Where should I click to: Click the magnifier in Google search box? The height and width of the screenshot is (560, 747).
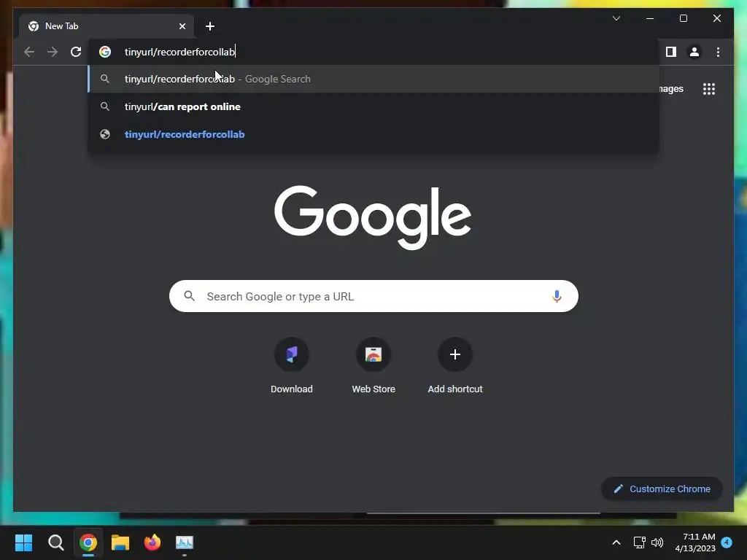(x=189, y=296)
